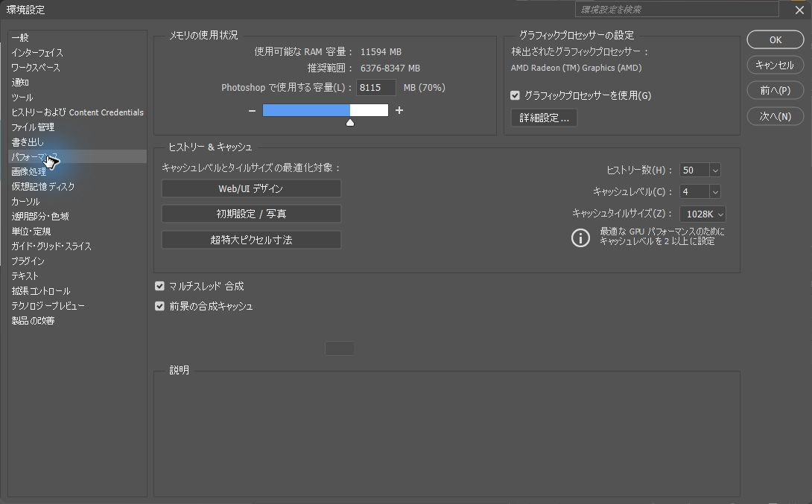Select パフォーマンス category
812x504 pixels.
click(77, 157)
